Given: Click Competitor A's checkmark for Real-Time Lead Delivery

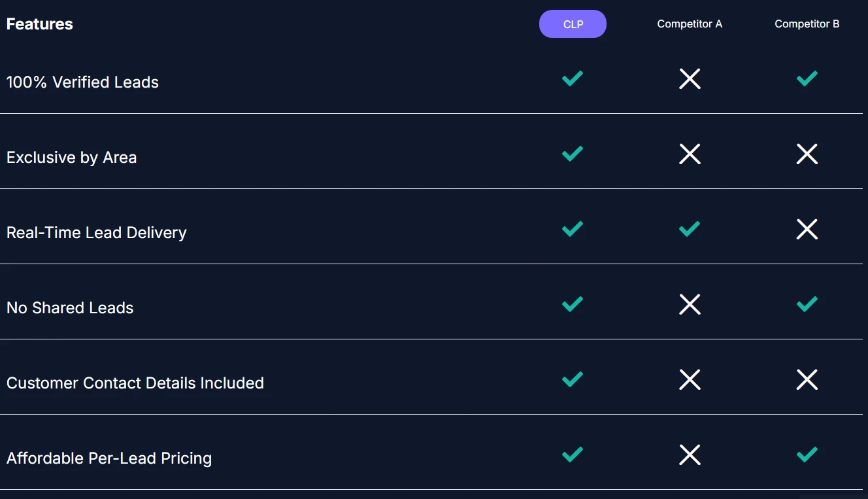Looking at the screenshot, I should click(x=690, y=230).
